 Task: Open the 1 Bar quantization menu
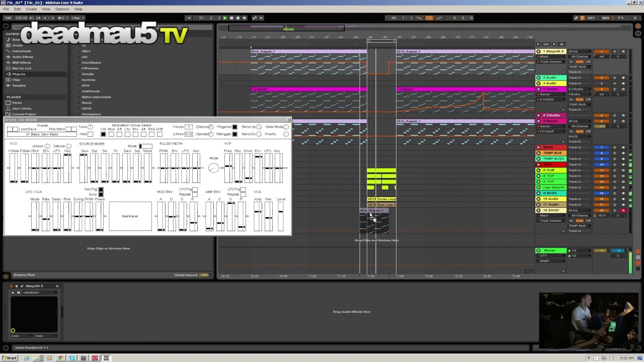point(77,18)
